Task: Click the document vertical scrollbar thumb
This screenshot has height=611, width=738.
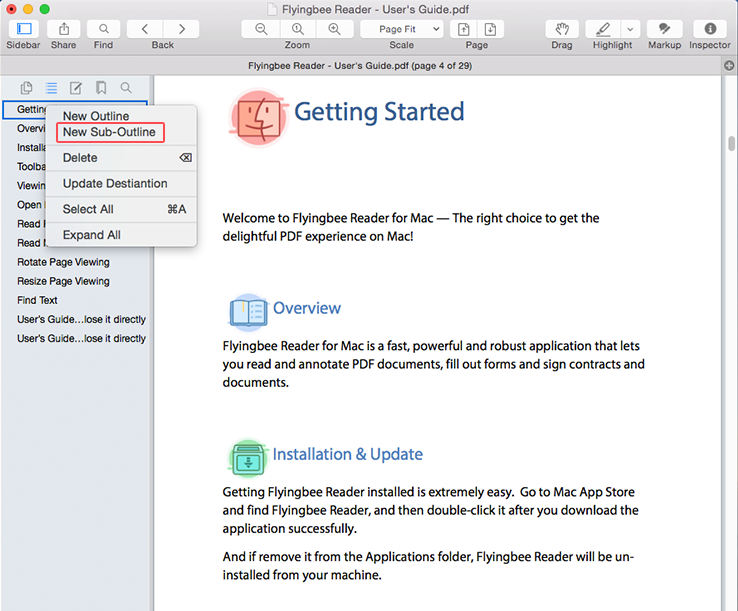Action: point(731,143)
